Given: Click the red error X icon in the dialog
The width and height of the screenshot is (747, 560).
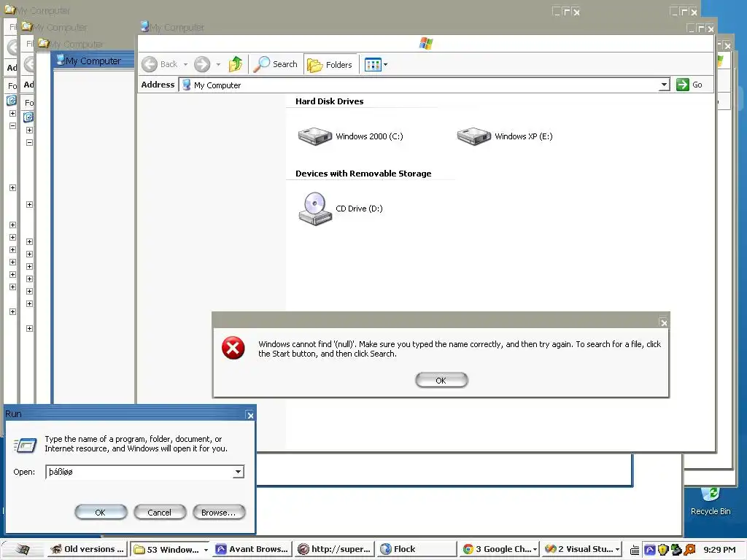Looking at the screenshot, I should pos(233,348).
